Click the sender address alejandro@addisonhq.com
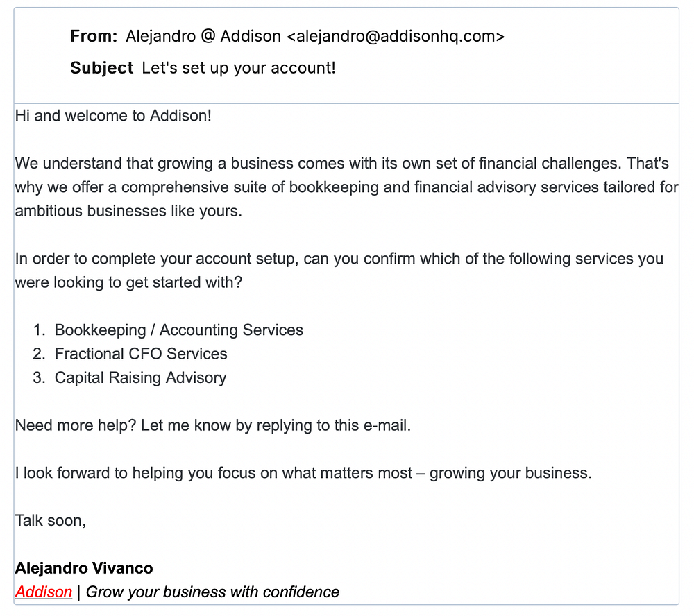Screen dimensions: 694x616 396,36
